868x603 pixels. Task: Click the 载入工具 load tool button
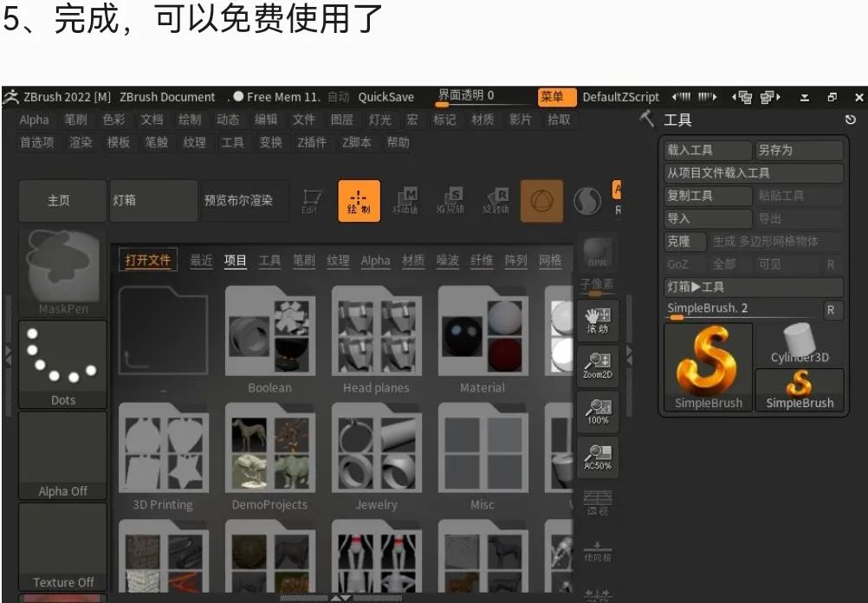tap(708, 150)
